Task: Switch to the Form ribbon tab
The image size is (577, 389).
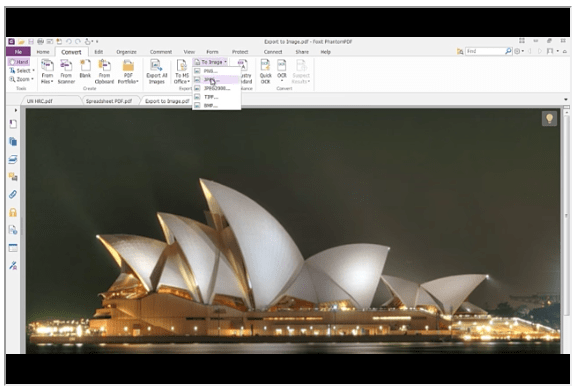Action: tap(212, 52)
